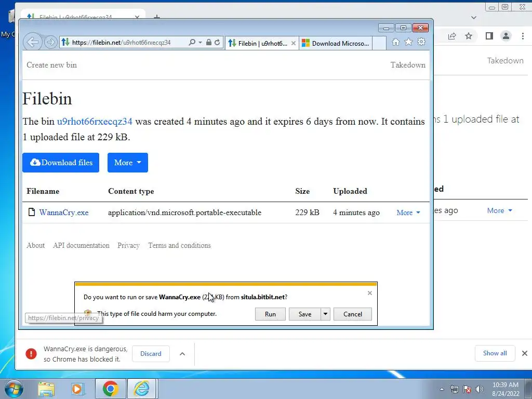Close the Chrome downloads bar
This screenshot has width=532, height=399.
point(525,353)
